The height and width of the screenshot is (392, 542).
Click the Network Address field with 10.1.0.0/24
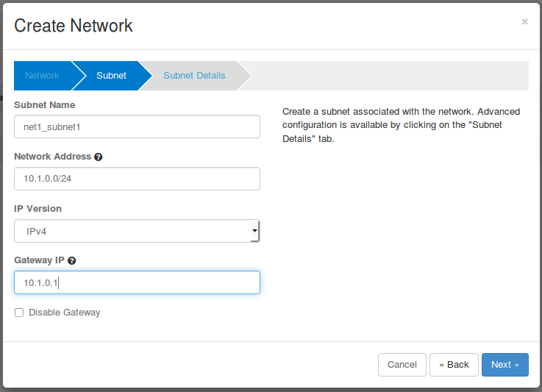coord(137,179)
